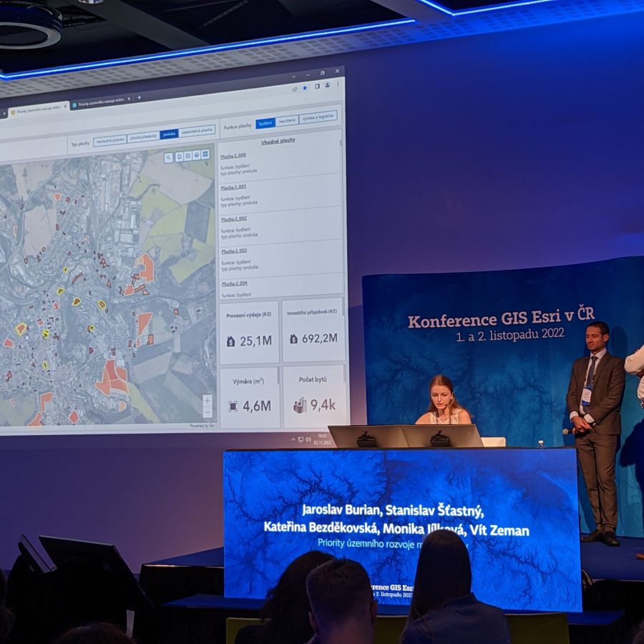Image resolution: width=644 pixels, height=644 pixels.
Task: Open the map legend list widget
Action: (187, 156)
